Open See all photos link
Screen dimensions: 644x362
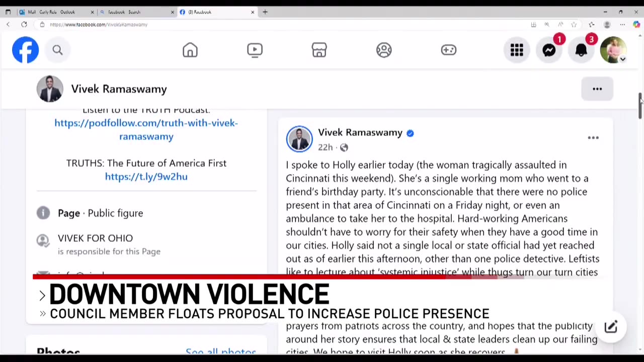coord(220,351)
